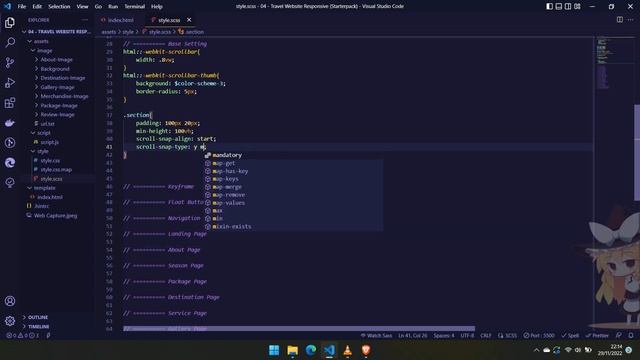The image size is (640, 360).
Task: Expand the Package-Image folder
Action: 59,106
